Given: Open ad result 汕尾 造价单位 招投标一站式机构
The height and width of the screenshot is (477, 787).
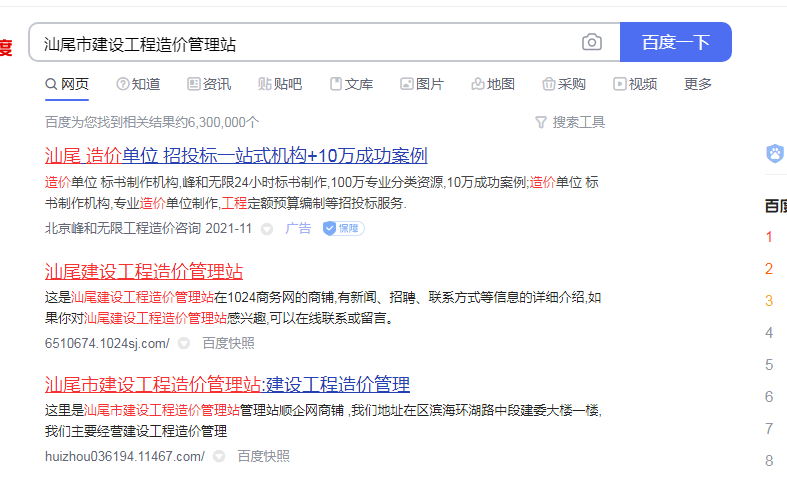Looking at the screenshot, I should point(236,156).
